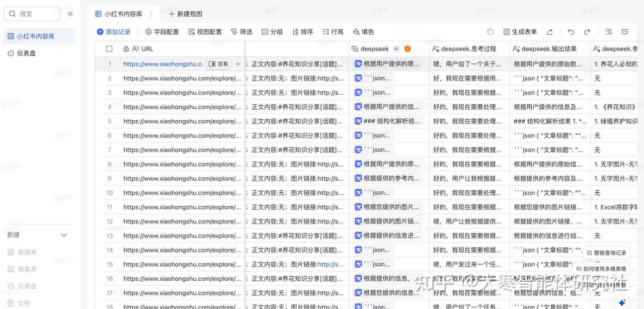Select 小红书内容库 in the sidebar
644x309 pixels.
pos(39,36)
